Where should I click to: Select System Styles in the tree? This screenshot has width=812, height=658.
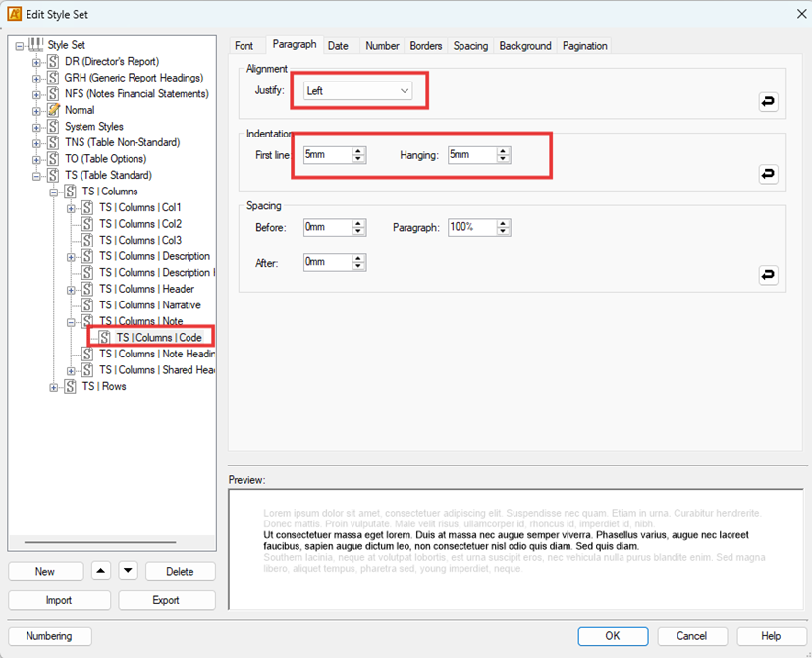coord(93,127)
